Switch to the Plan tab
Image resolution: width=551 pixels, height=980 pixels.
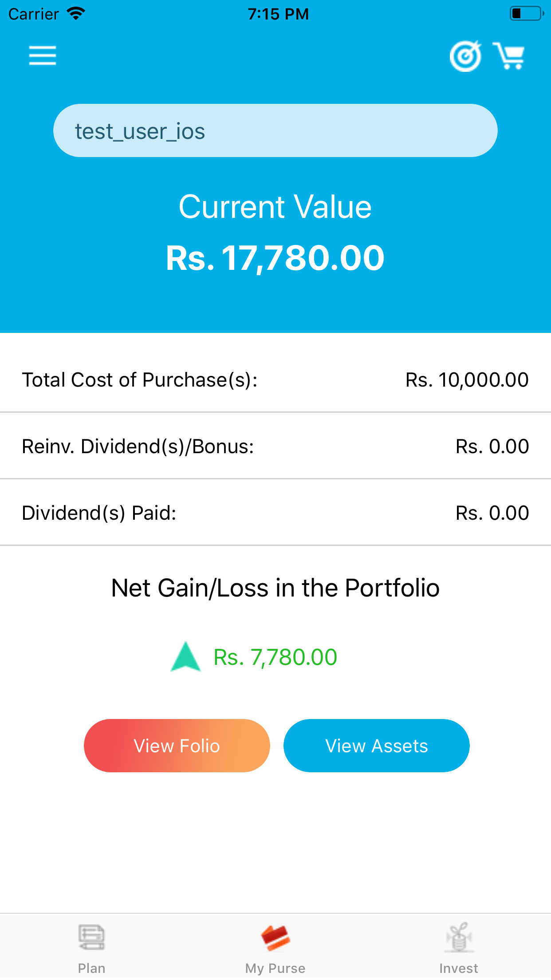tap(92, 947)
